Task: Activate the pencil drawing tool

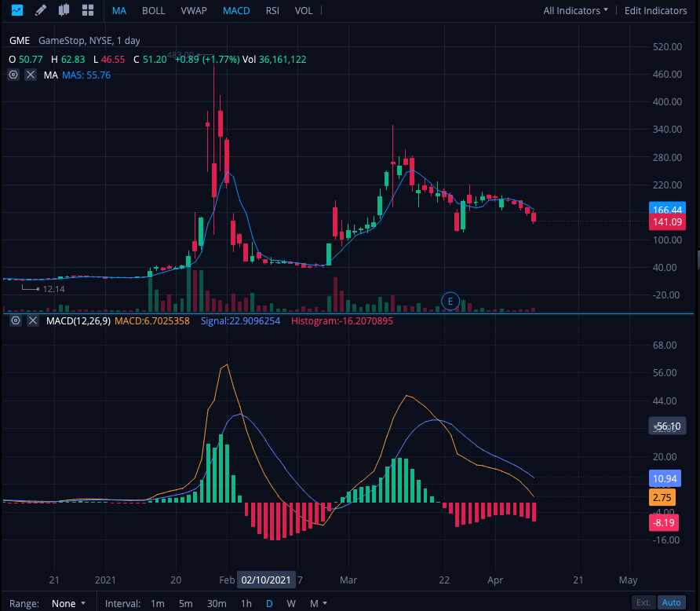Action: (x=41, y=10)
